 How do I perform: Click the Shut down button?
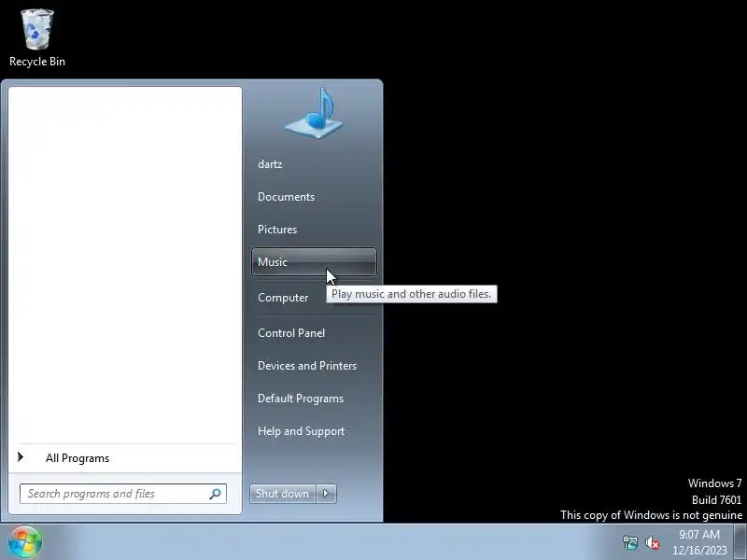[283, 494]
